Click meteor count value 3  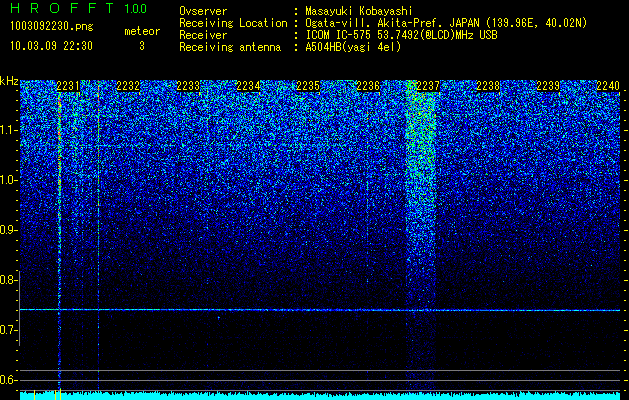click(142, 46)
